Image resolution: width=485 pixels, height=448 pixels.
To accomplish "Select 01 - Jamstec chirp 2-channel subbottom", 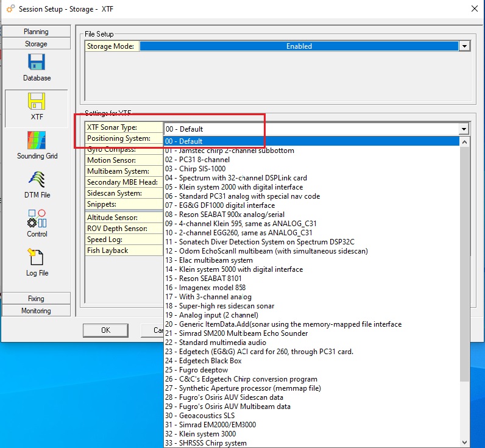I will coord(311,151).
